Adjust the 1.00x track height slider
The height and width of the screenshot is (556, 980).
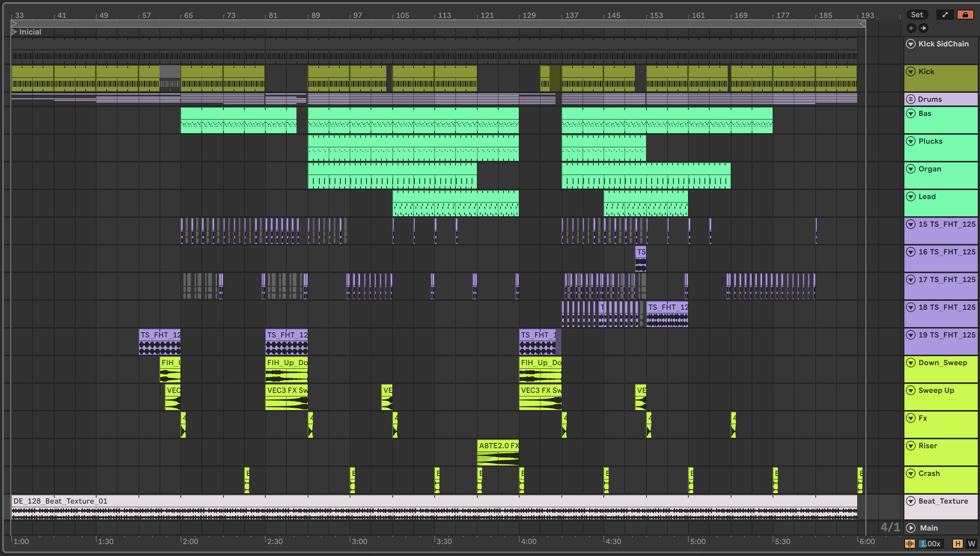(930, 543)
